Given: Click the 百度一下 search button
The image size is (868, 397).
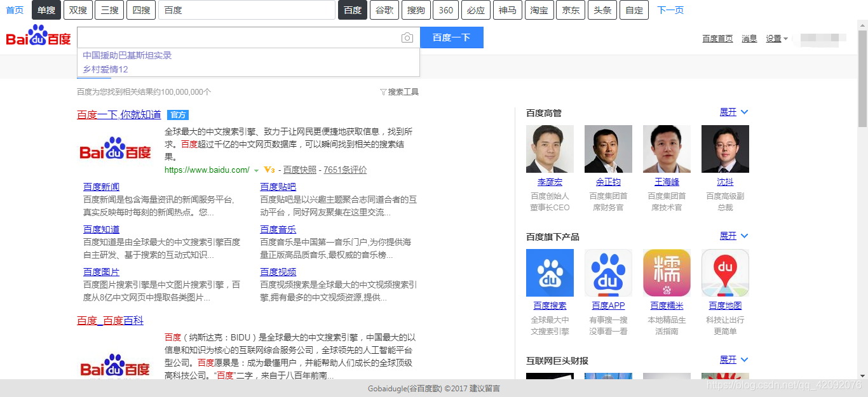Looking at the screenshot, I should [451, 37].
